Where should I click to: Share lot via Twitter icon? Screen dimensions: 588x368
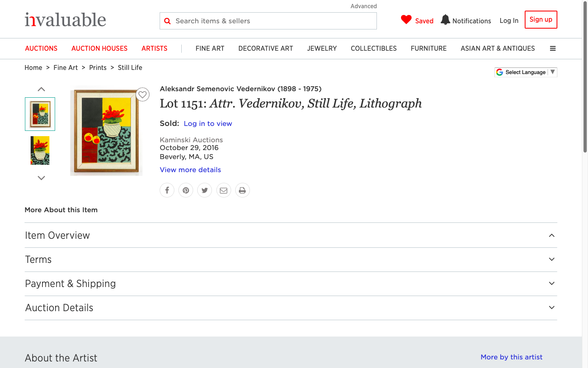[205, 190]
